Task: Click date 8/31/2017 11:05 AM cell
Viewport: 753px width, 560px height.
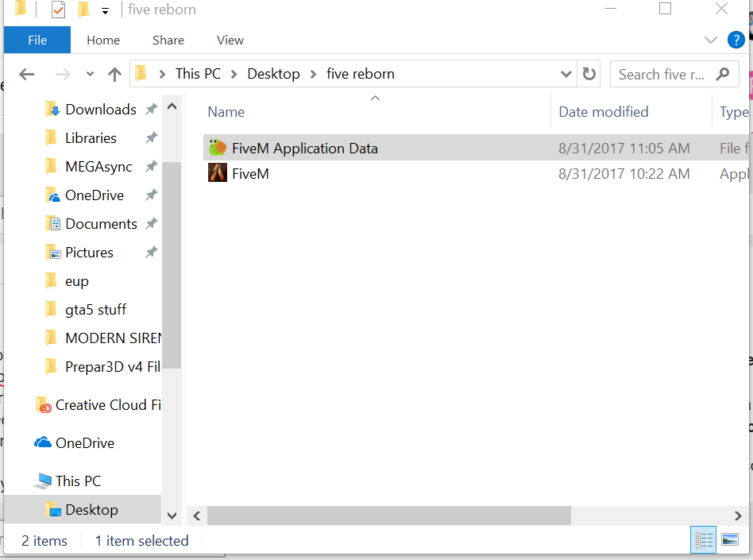Action: pyautogui.click(x=624, y=149)
